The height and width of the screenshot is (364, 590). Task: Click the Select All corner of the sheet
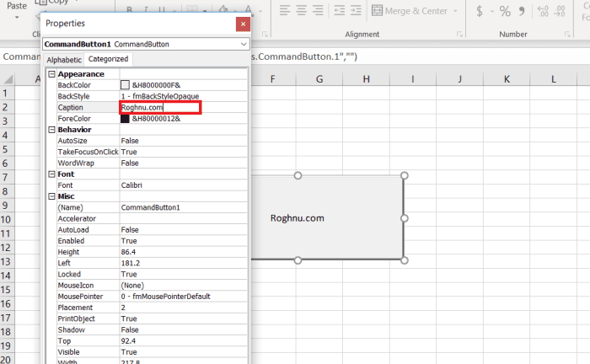(8, 79)
